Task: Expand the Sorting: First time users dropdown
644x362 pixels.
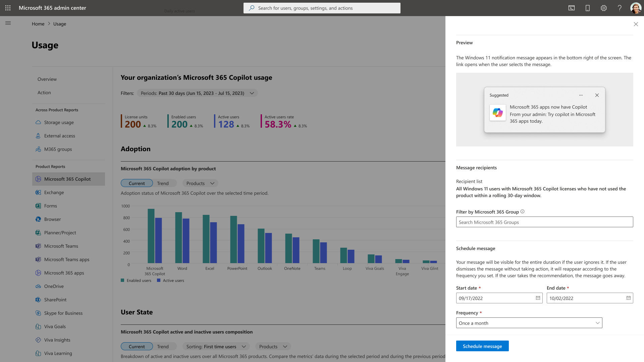Action: pyautogui.click(x=216, y=347)
